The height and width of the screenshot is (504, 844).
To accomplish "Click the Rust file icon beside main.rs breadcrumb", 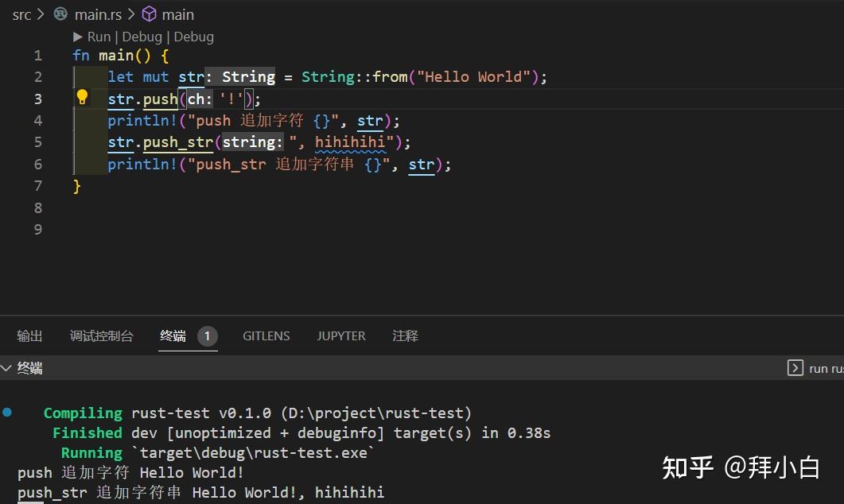I will coord(60,14).
